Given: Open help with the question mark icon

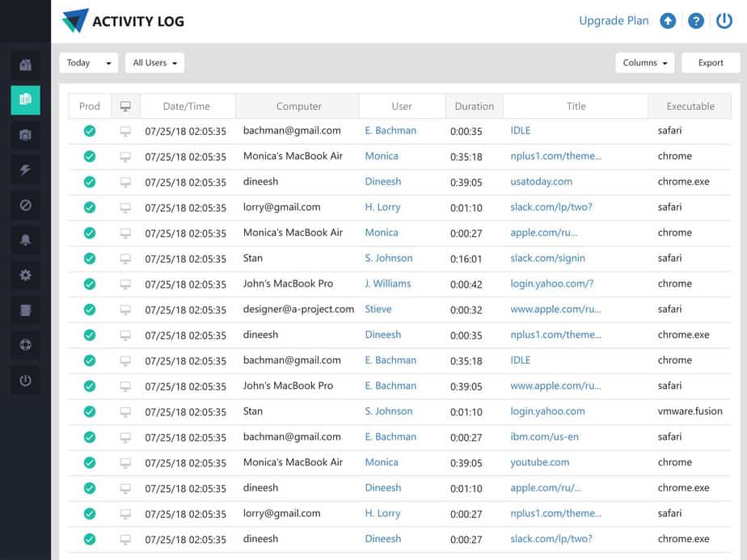Looking at the screenshot, I should (x=696, y=20).
